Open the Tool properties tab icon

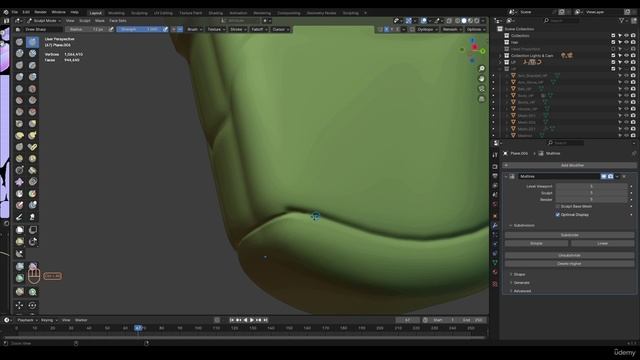pos(495,156)
